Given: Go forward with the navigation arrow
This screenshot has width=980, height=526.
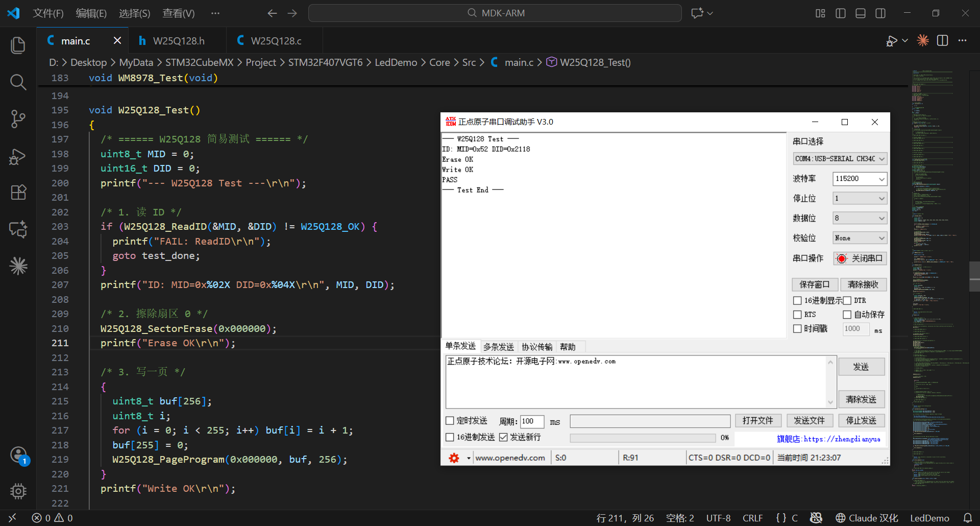Looking at the screenshot, I should (292, 13).
